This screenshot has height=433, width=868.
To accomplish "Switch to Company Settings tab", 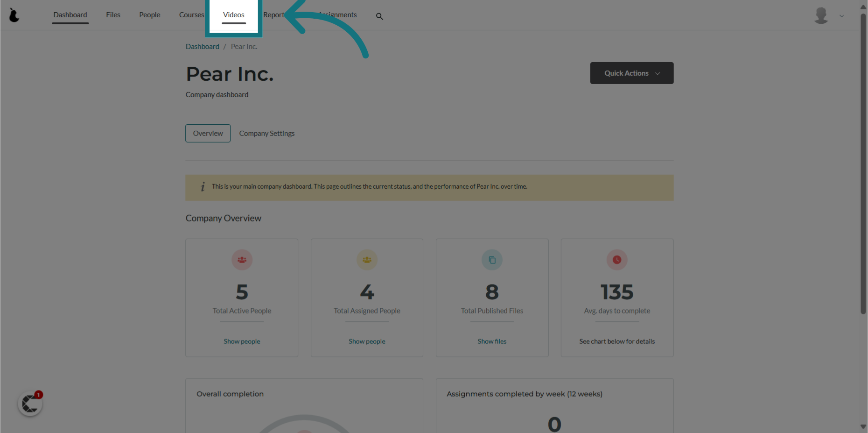I will click(267, 133).
